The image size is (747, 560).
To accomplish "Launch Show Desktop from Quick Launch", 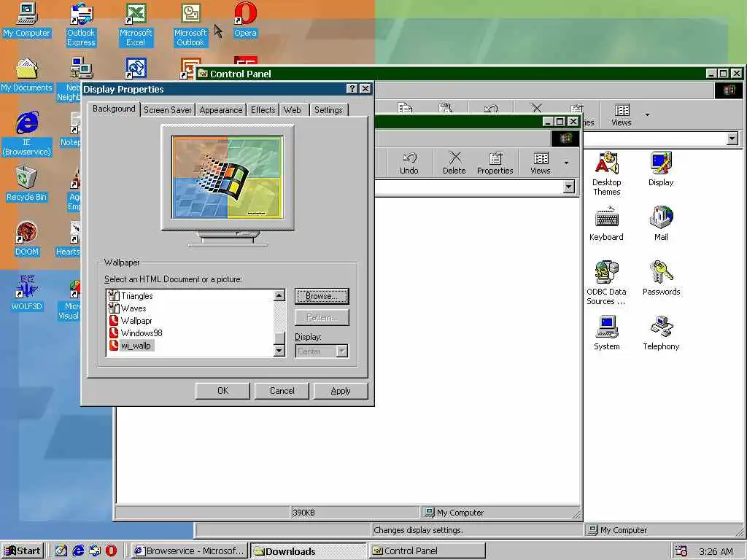I will tap(61, 551).
